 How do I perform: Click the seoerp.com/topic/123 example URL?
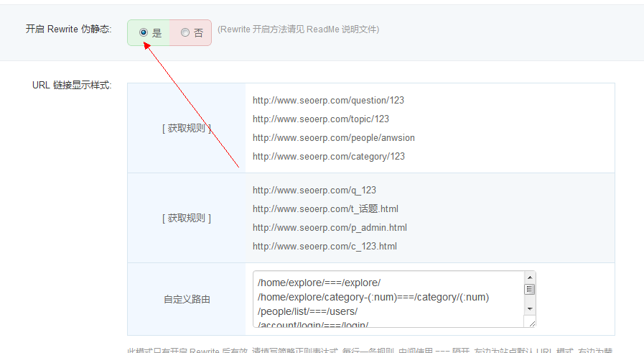pos(320,119)
